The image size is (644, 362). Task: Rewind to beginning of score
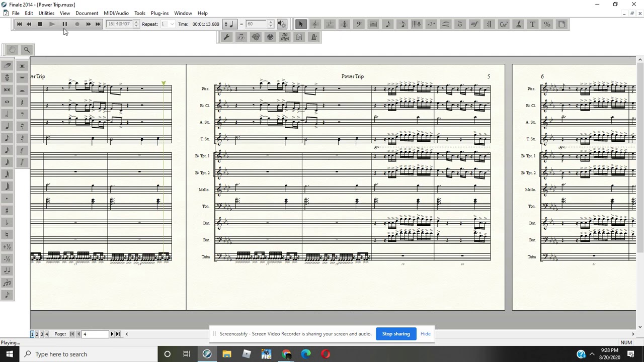[19, 24]
